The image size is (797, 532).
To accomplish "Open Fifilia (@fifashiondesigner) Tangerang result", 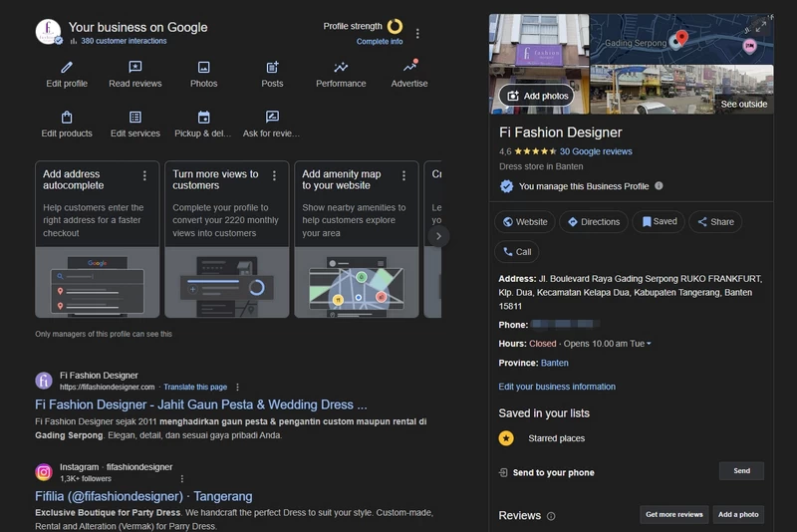I will [x=143, y=496].
